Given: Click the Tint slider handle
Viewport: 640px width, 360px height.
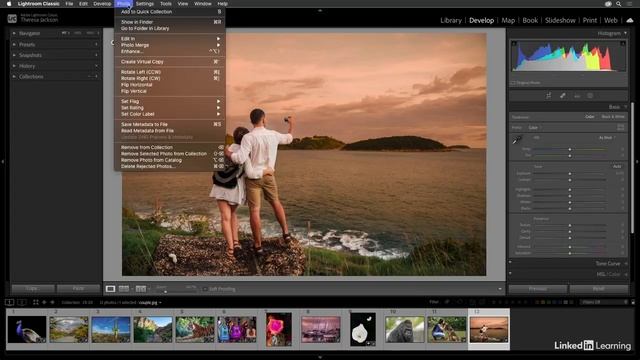Looking at the screenshot, I should point(570,156).
